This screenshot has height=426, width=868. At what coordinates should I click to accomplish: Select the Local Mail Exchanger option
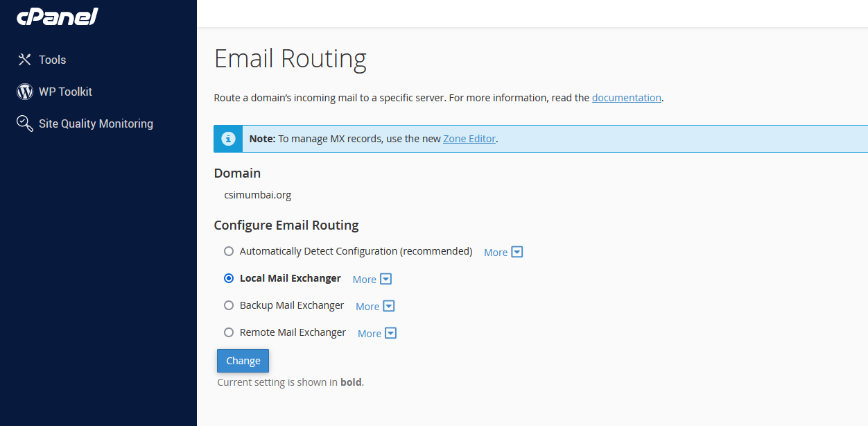pos(229,278)
